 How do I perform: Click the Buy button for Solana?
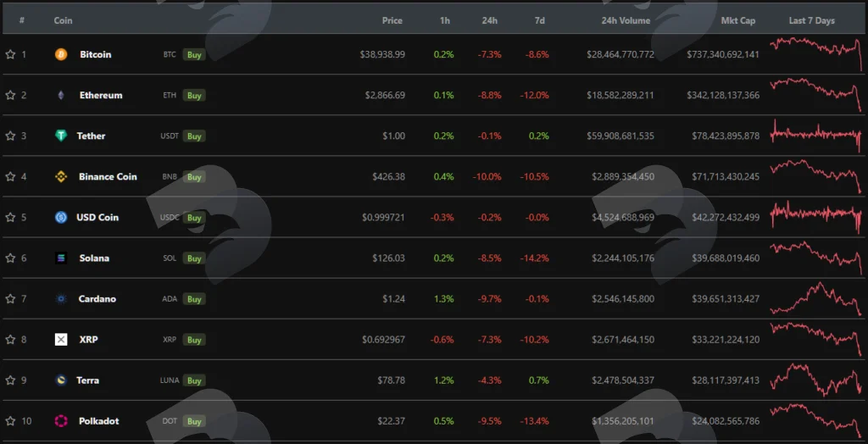click(194, 258)
